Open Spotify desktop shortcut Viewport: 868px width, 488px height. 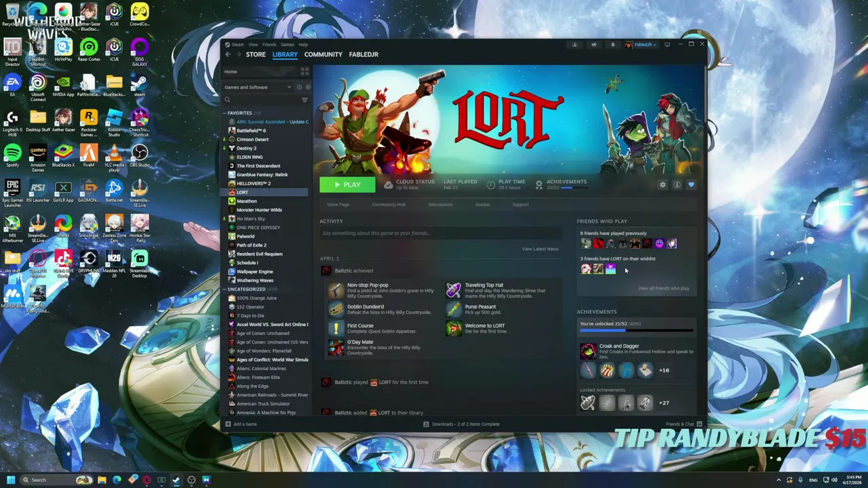(12, 155)
